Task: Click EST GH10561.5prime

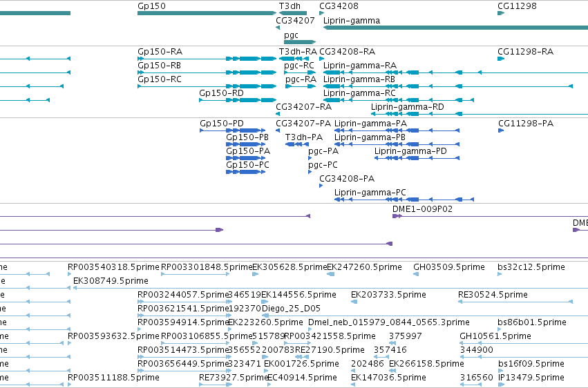Action: tap(495, 336)
